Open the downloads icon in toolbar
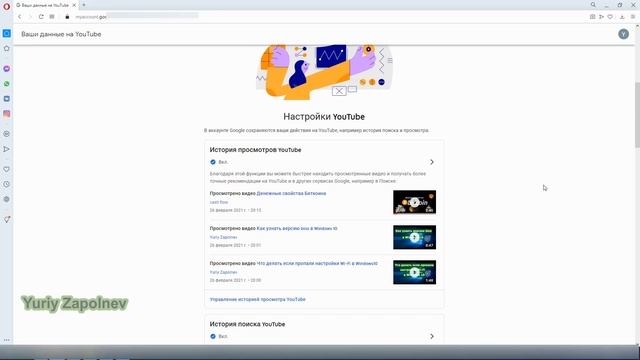The image size is (640, 360). coord(622,17)
